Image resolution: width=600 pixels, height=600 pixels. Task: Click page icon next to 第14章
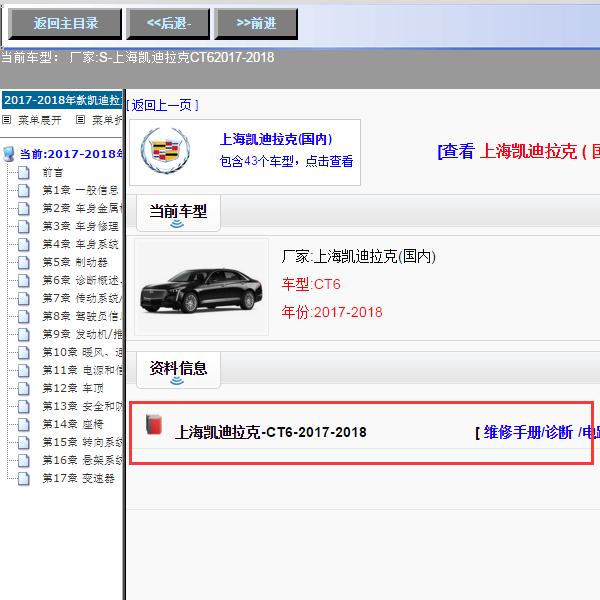[24, 424]
